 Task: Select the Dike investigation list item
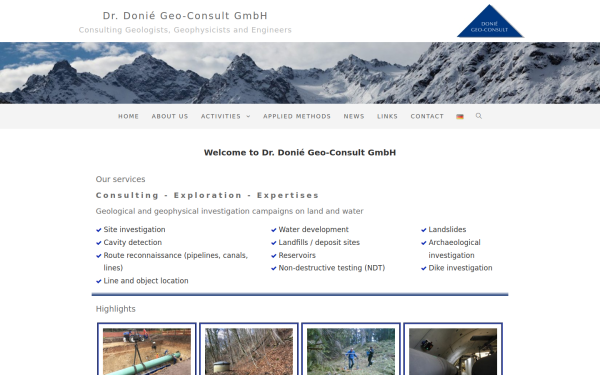tap(460, 268)
